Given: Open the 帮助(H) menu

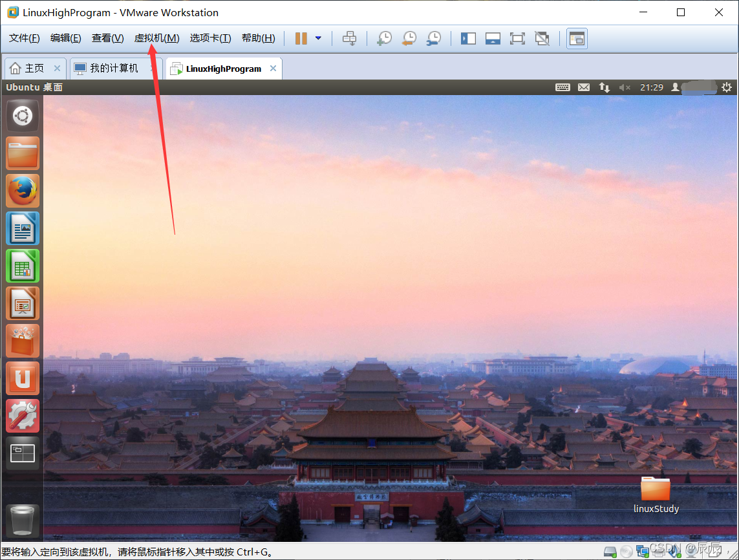Looking at the screenshot, I should [258, 38].
